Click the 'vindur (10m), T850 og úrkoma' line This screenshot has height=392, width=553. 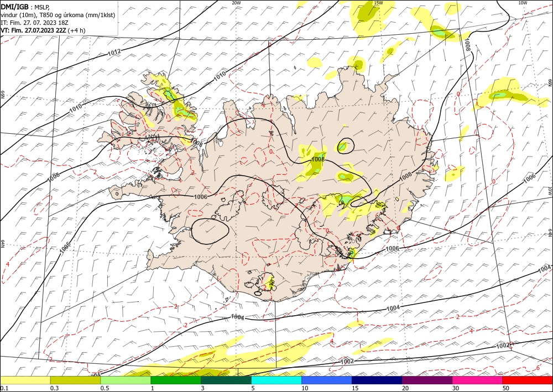[x=58, y=15]
